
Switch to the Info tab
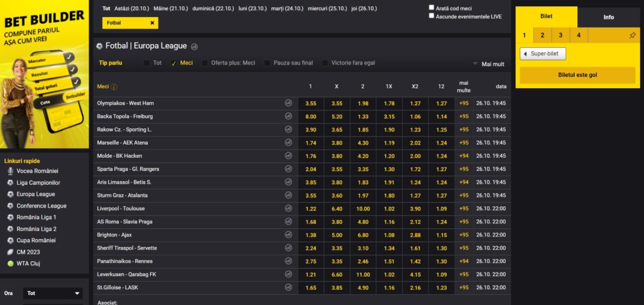click(x=608, y=17)
